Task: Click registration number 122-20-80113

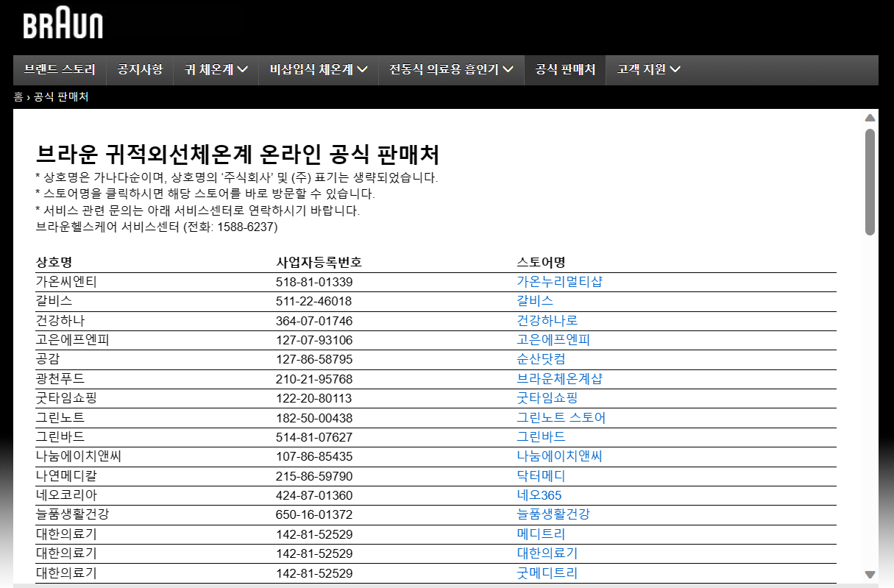Action: (314, 398)
